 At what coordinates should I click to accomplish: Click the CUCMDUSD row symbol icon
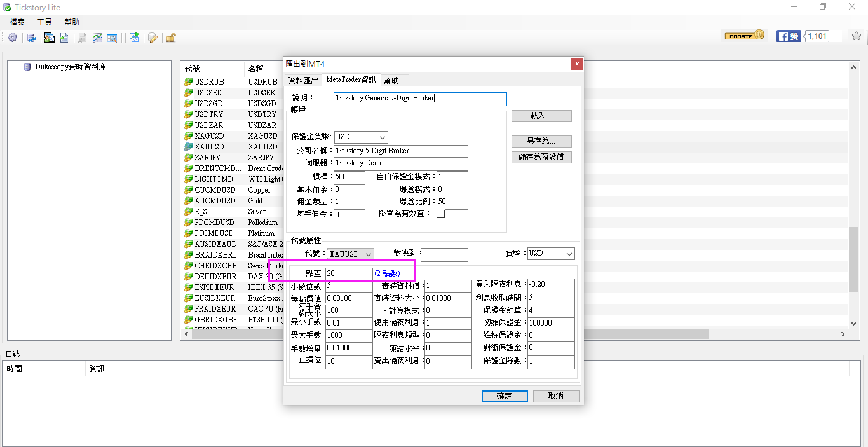[x=189, y=190]
